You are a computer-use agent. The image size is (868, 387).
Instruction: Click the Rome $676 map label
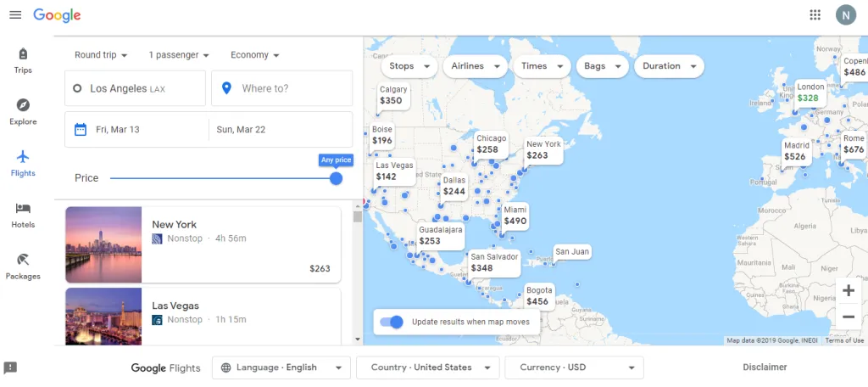point(853,143)
